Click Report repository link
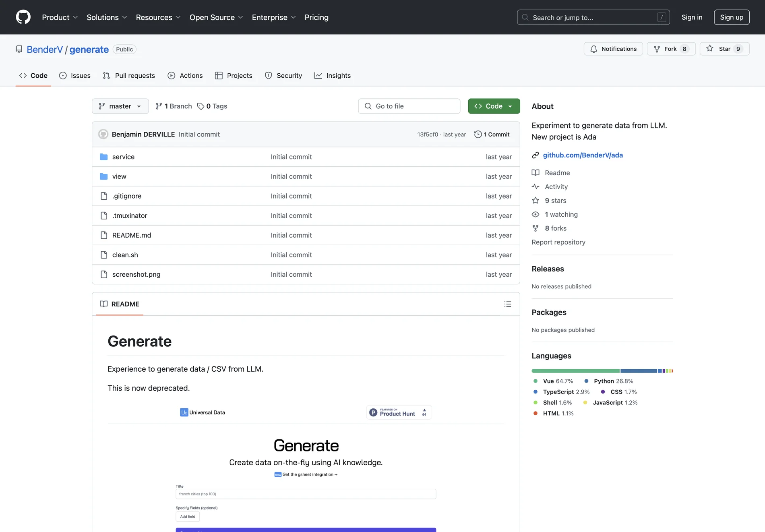This screenshot has height=532, width=765. 558,242
